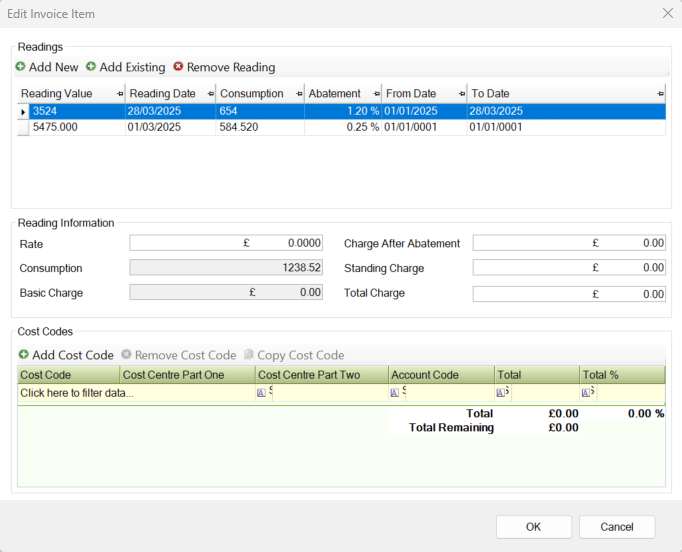The height and width of the screenshot is (552, 682).
Task: Click the OK button
Action: pyautogui.click(x=533, y=527)
